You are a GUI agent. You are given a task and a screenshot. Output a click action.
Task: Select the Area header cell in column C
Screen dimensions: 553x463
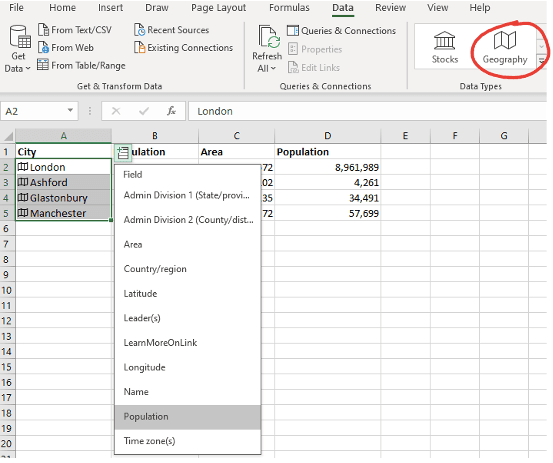pyautogui.click(x=236, y=152)
